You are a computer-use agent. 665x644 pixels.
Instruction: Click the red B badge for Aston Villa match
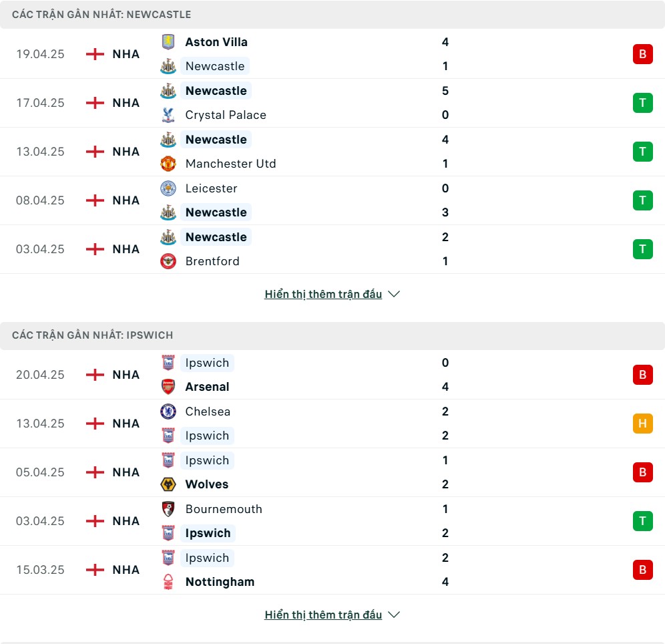point(642,54)
